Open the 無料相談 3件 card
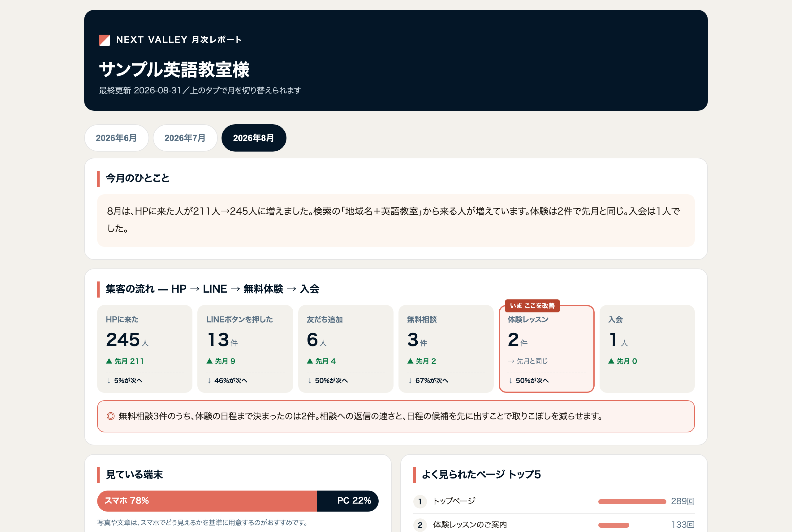 coord(446,349)
